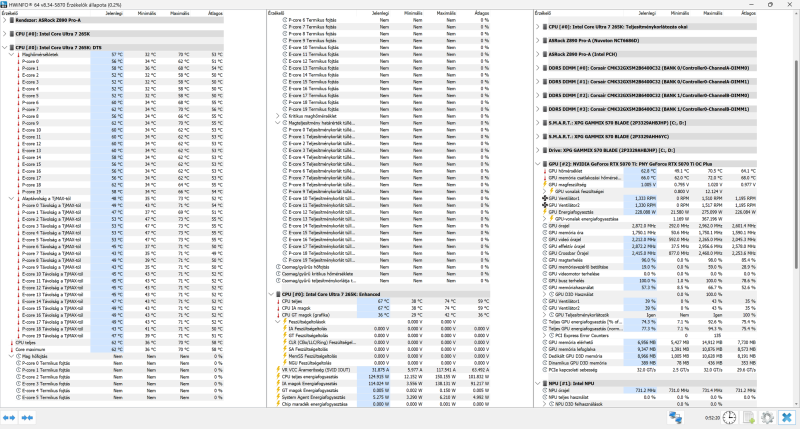Reset the elapsed time clock icon
Image resolution: width=800 pixels, height=429 pixels.
coord(730,418)
